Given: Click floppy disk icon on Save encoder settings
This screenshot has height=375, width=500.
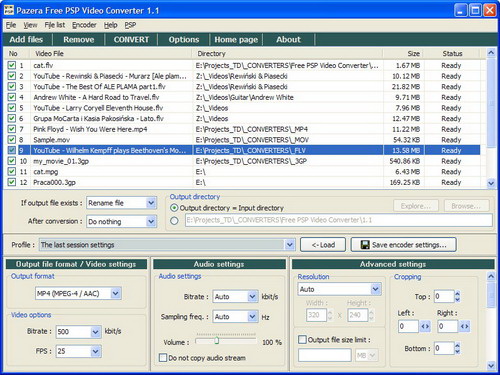Looking at the screenshot, I should (x=365, y=245).
